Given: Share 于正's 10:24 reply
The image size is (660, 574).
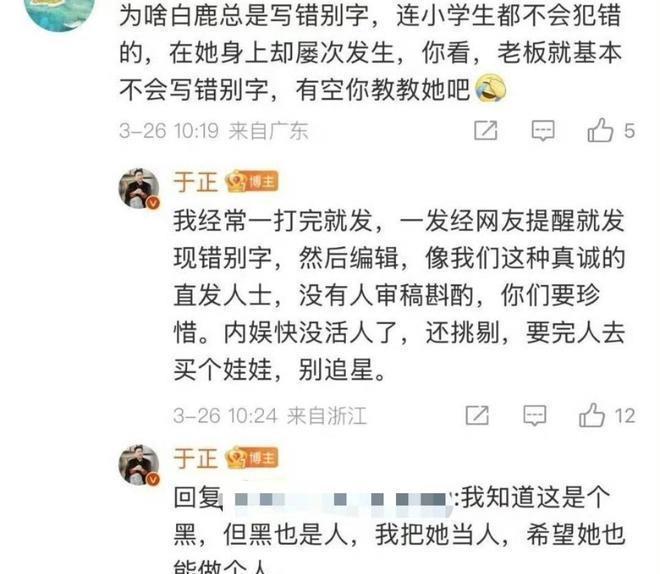Looking at the screenshot, I should tap(477, 416).
